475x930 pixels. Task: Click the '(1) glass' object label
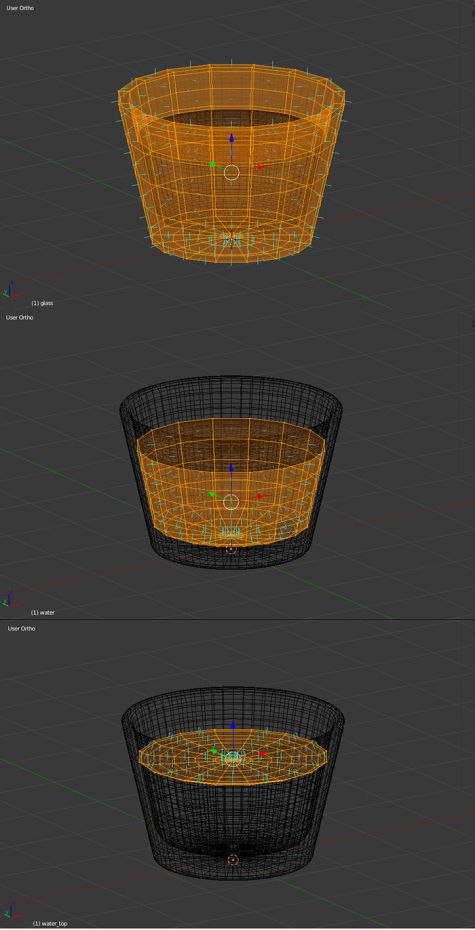click(x=42, y=303)
